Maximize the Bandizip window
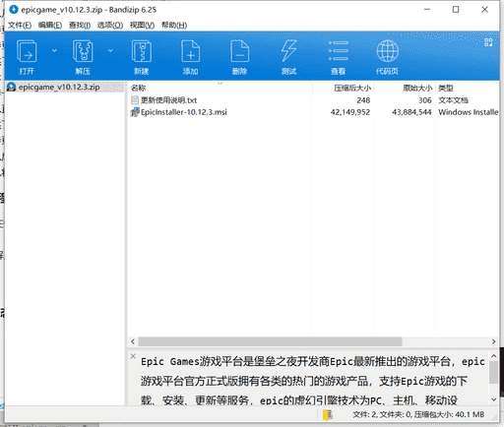 coord(456,10)
